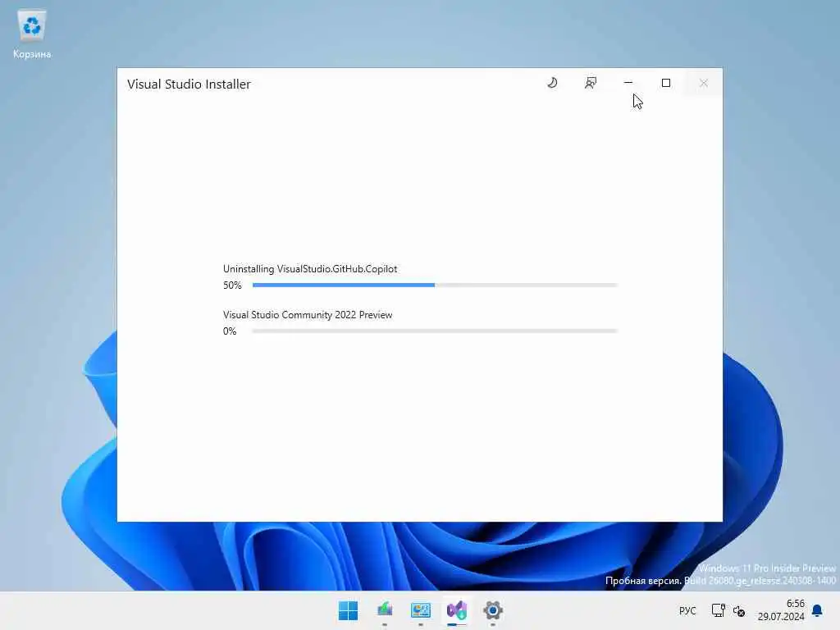The width and height of the screenshot is (840, 630).
Task: Switch to Visual Studio Installer taskbar icon
Action: point(457,610)
